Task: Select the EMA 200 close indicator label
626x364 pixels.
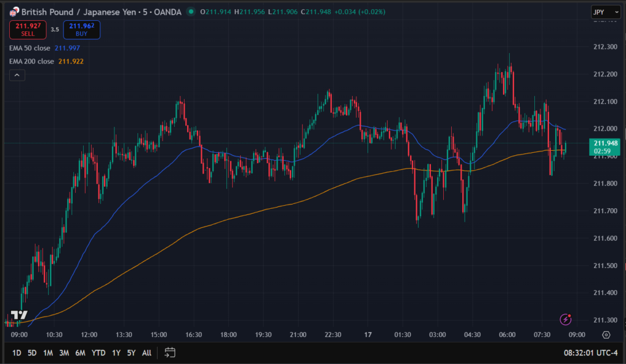Action: [x=32, y=62]
